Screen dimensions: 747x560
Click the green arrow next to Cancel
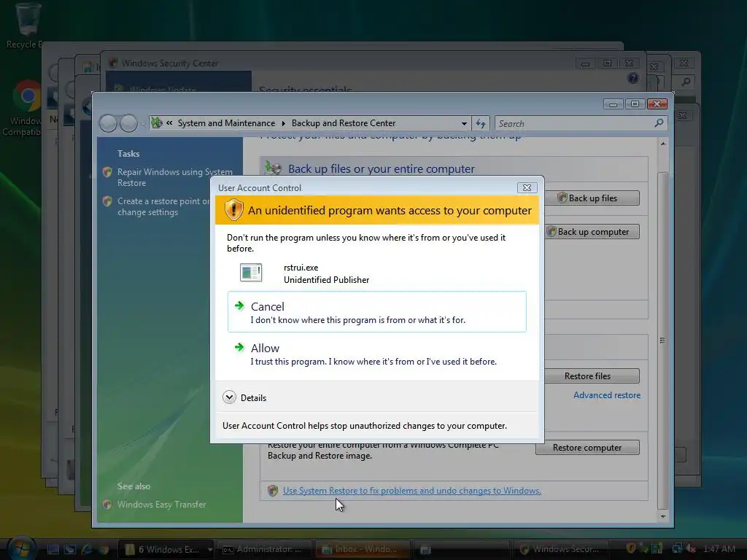click(x=239, y=306)
